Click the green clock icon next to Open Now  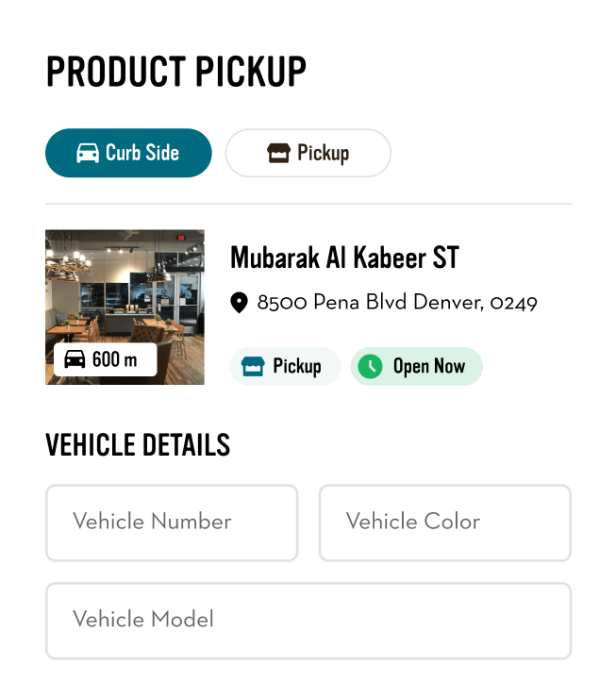tap(371, 367)
